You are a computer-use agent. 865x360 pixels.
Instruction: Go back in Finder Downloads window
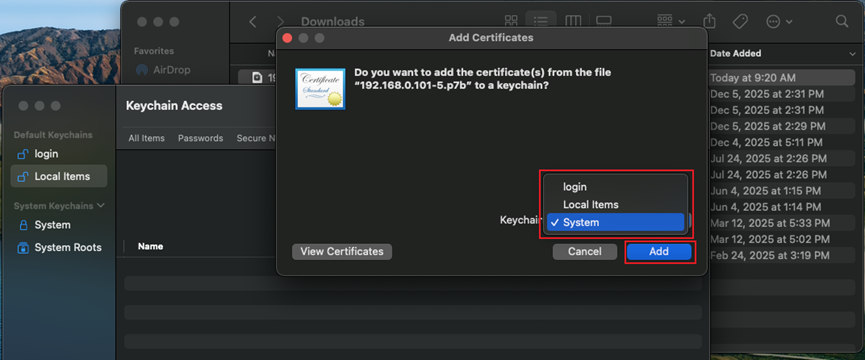pyautogui.click(x=253, y=22)
